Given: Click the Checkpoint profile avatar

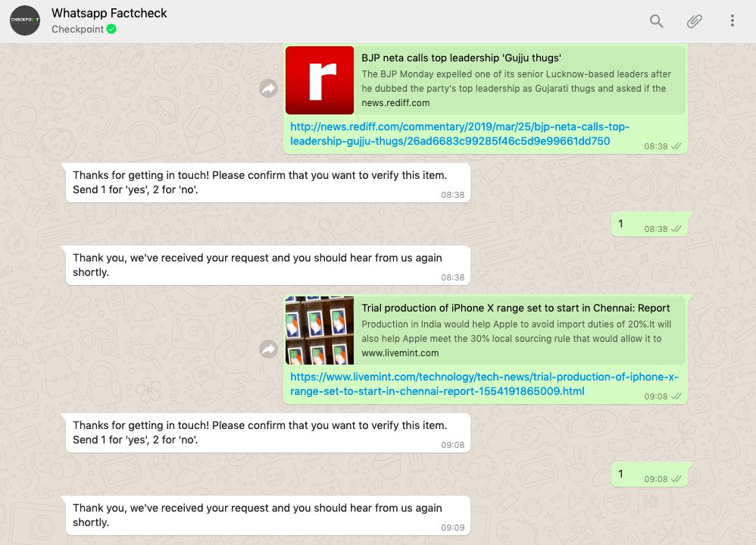Looking at the screenshot, I should (25, 20).
